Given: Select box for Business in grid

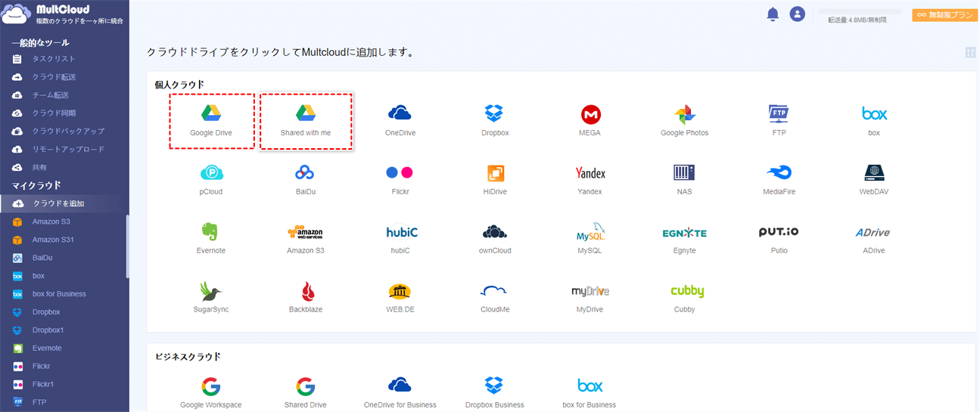Looking at the screenshot, I should pos(590,393).
